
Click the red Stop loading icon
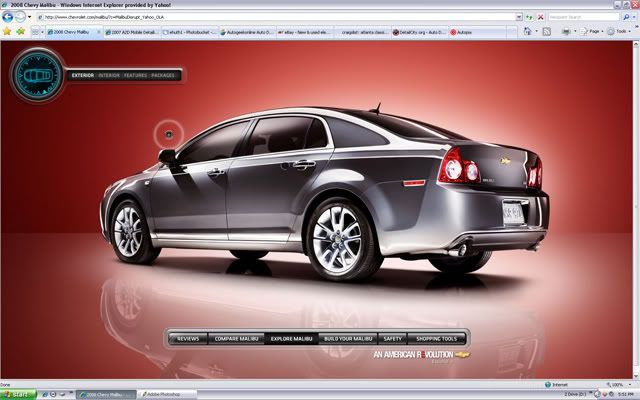pyautogui.click(x=540, y=17)
